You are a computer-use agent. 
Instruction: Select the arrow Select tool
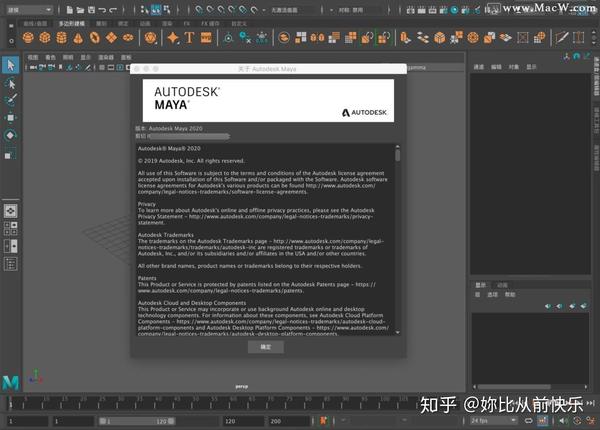pyautogui.click(x=11, y=65)
